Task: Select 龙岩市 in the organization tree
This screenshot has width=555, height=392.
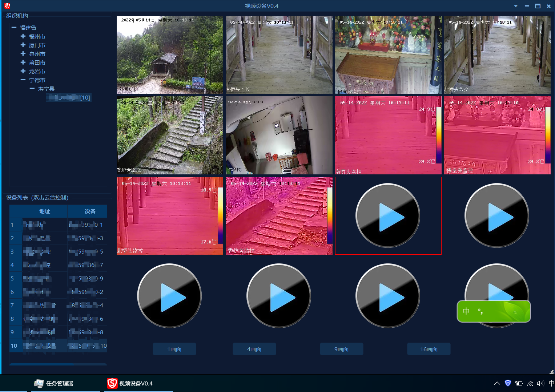Action: 37,71
